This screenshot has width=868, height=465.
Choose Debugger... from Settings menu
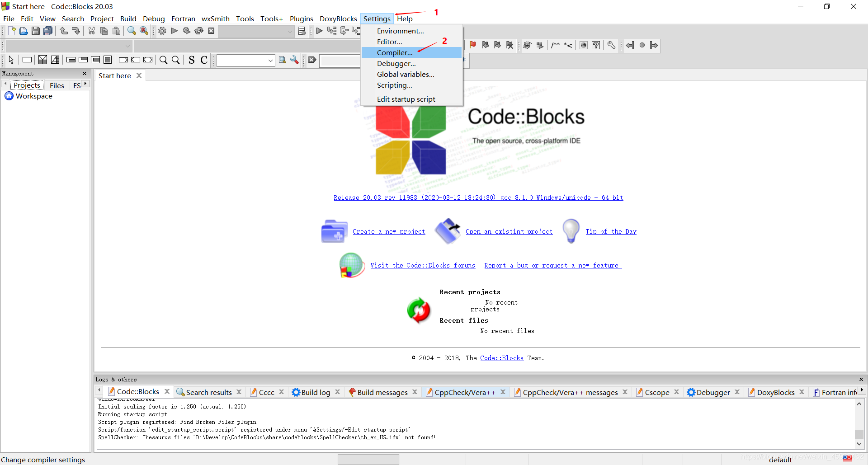pyautogui.click(x=411, y=63)
